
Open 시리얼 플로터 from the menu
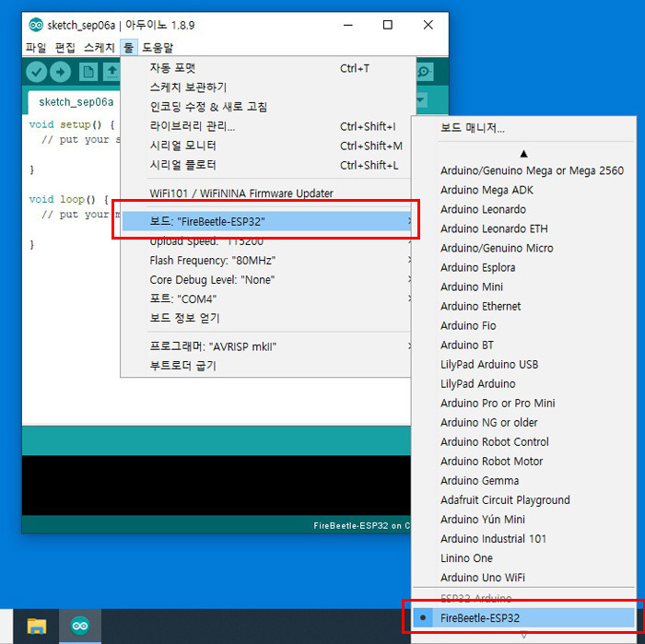[x=266, y=165]
